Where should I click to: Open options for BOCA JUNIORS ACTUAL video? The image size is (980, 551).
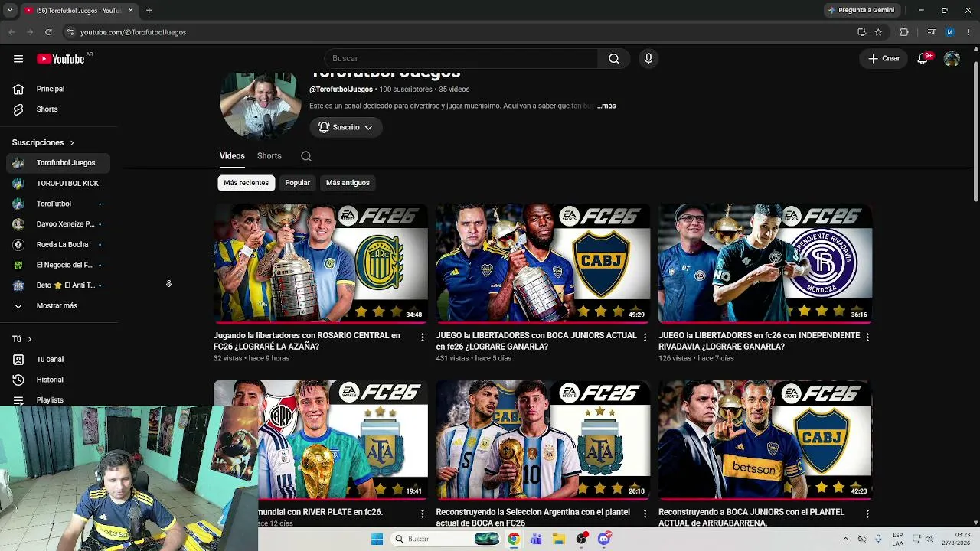point(645,337)
